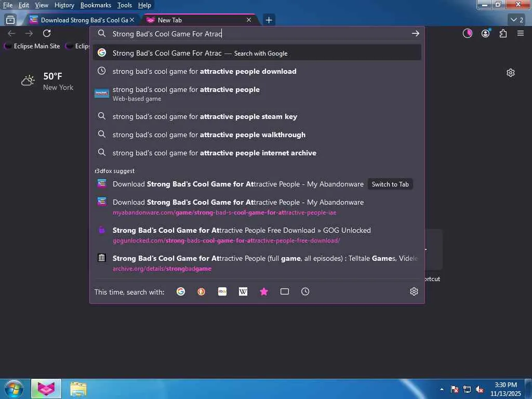Open the network tray icon
532x399 pixels.
click(467, 389)
